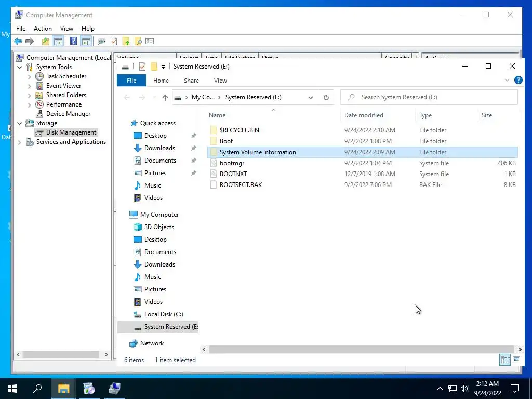Show hidden icons tray chevron

tap(440, 389)
